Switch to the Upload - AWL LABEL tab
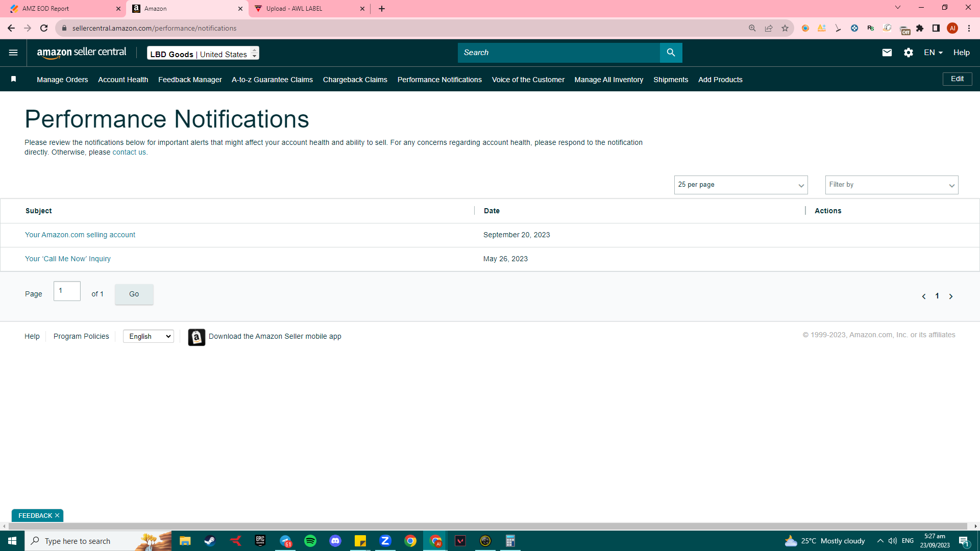The image size is (980, 551). coord(310,9)
